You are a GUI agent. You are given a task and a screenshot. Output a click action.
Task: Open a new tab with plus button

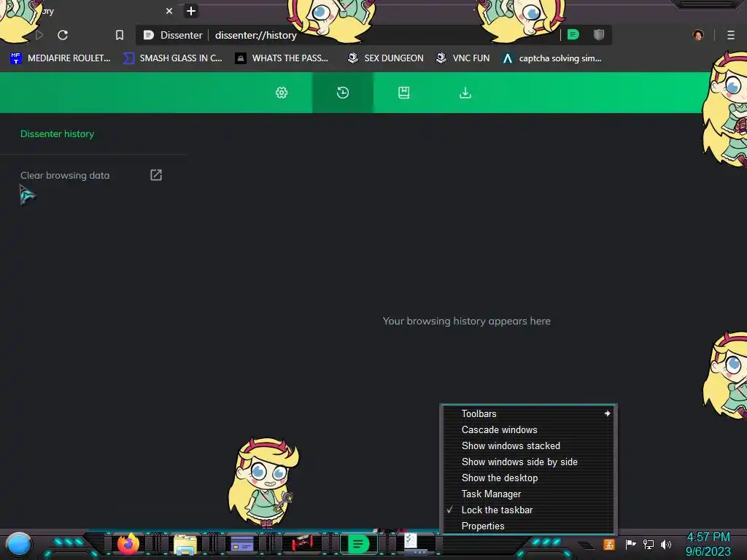pyautogui.click(x=191, y=10)
